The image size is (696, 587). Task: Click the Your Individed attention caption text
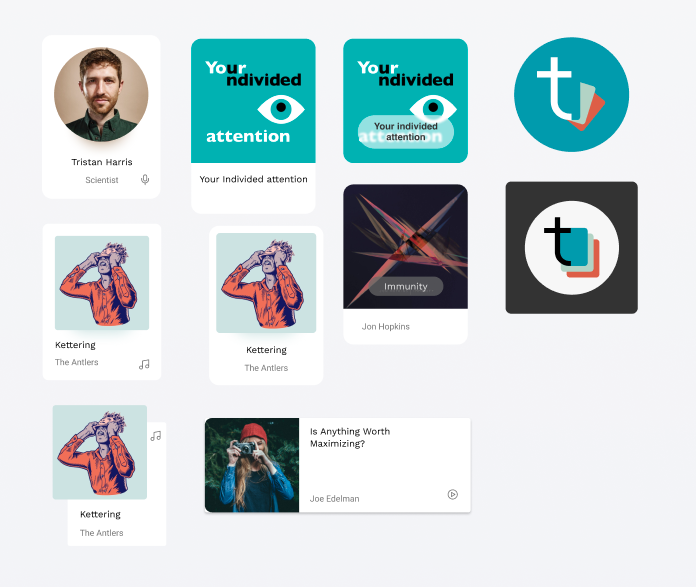pyautogui.click(x=253, y=179)
